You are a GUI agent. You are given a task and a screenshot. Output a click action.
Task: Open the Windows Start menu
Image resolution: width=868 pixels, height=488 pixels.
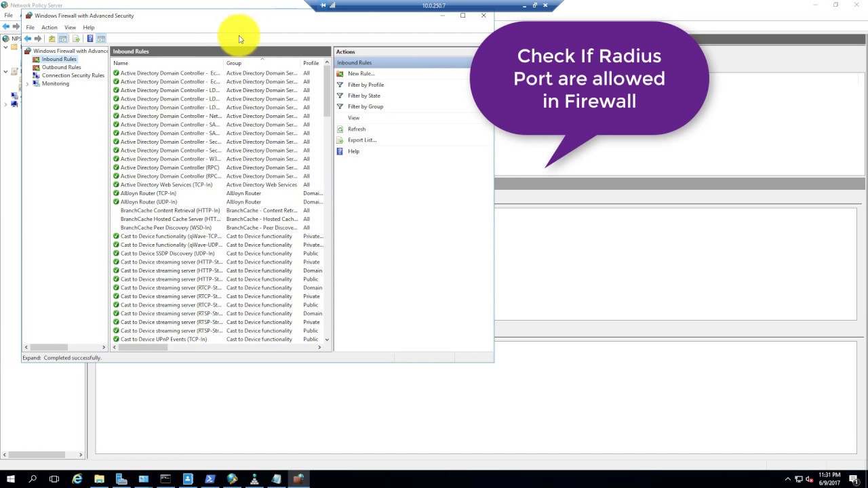11,479
